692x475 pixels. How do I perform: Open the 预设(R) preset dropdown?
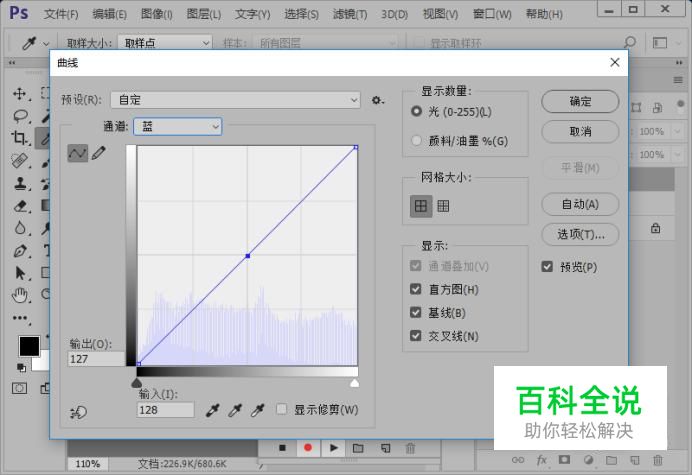point(236,100)
